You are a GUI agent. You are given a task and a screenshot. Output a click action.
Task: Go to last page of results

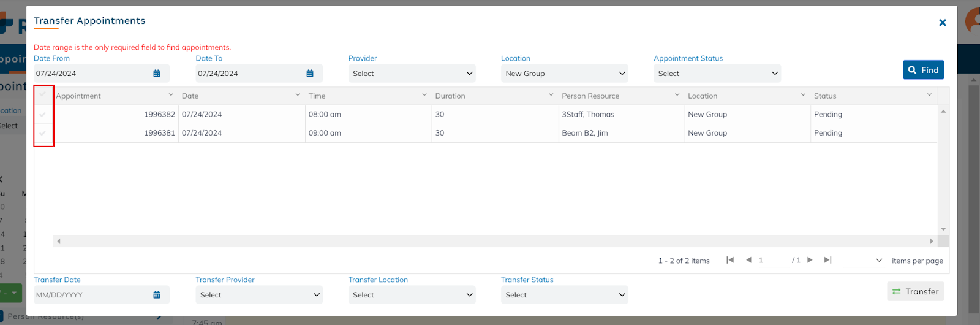827,260
